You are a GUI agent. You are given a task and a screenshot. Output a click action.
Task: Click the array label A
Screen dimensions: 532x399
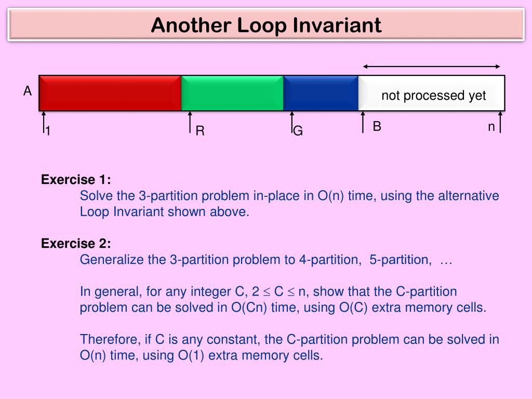28,91
